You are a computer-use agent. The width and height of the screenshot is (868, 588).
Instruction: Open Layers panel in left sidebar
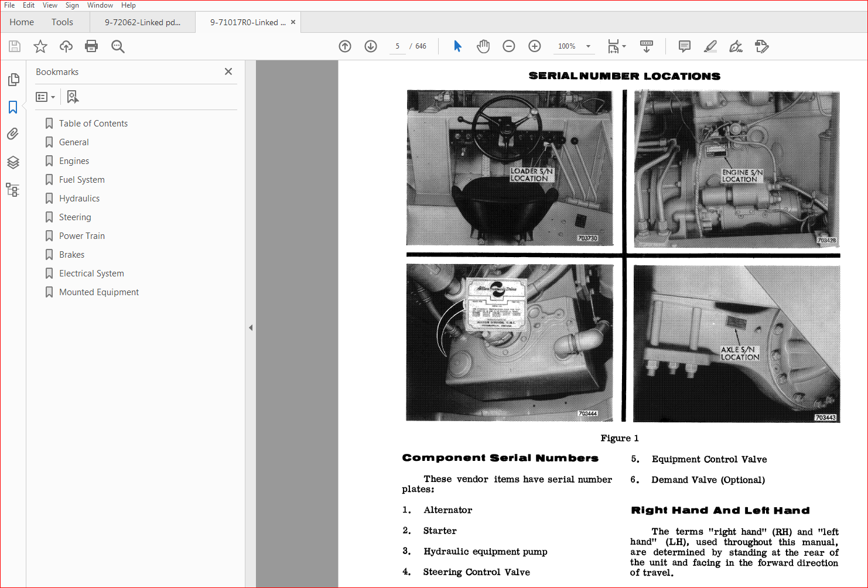click(13, 162)
